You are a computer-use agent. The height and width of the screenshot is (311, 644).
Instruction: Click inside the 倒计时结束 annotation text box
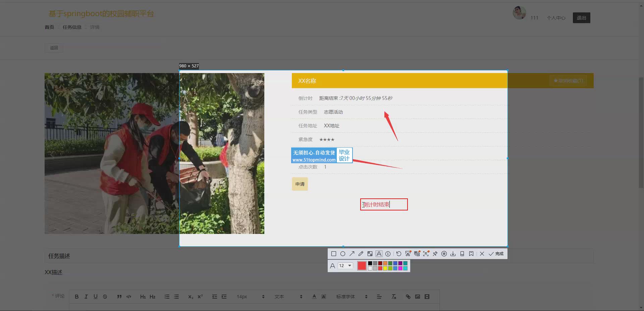click(384, 204)
